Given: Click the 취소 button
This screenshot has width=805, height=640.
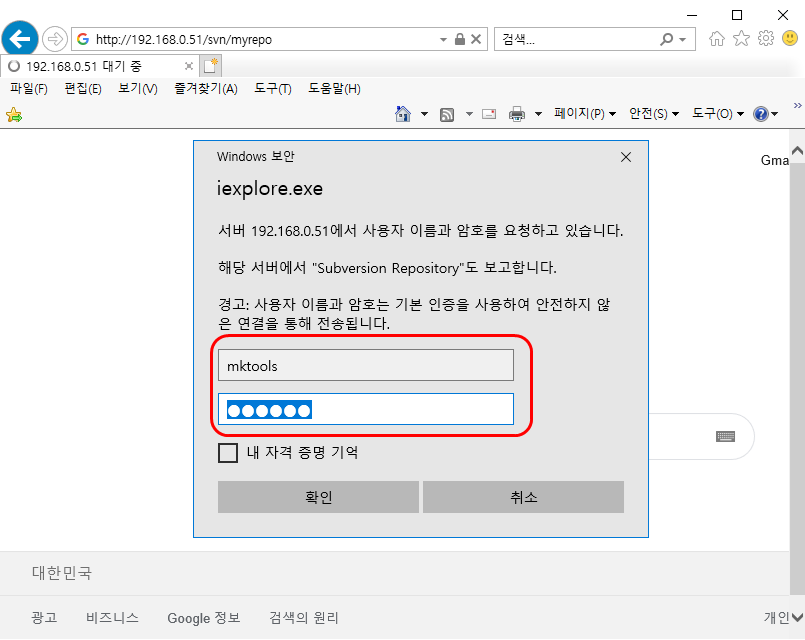Looking at the screenshot, I should (x=523, y=497).
